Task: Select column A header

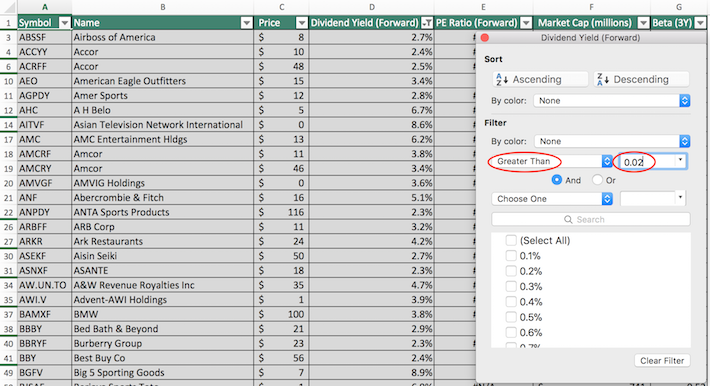Action: coord(44,7)
